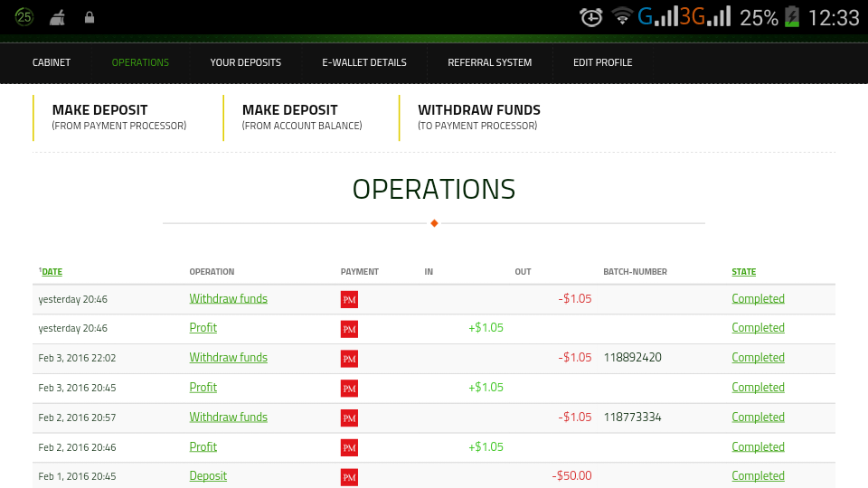Click Completed state for Feb 1 Deposit
This screenshot has width=868, height=488.
point(758,476)
